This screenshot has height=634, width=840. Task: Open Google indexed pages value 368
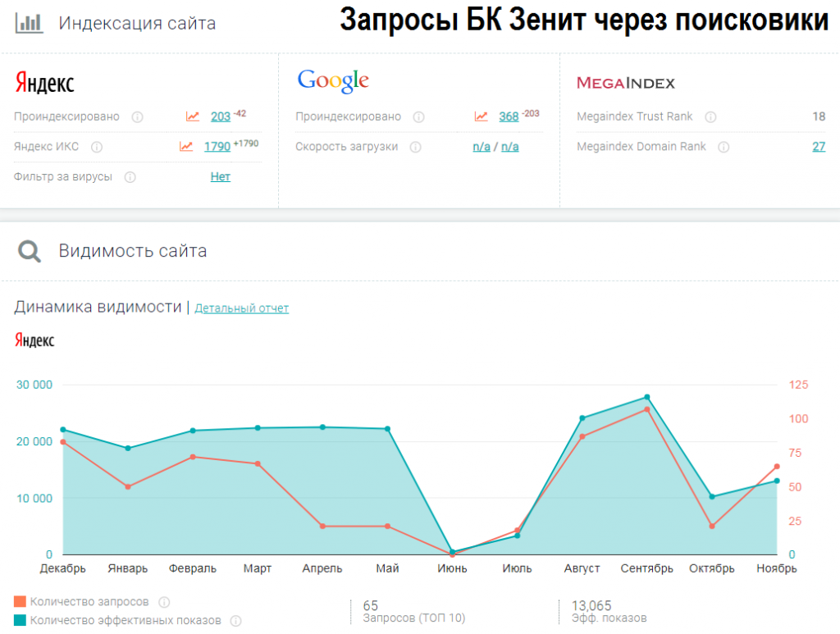coord(509,116)
